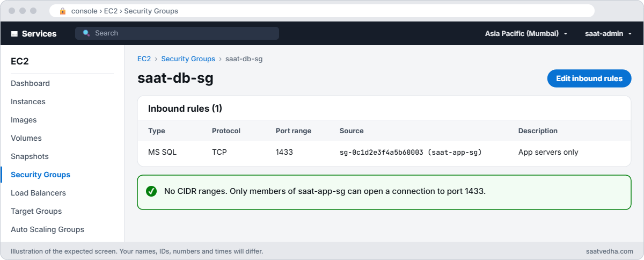Focus the Search input field
This screenshot has height=260, width=644.
click(177, 33)
